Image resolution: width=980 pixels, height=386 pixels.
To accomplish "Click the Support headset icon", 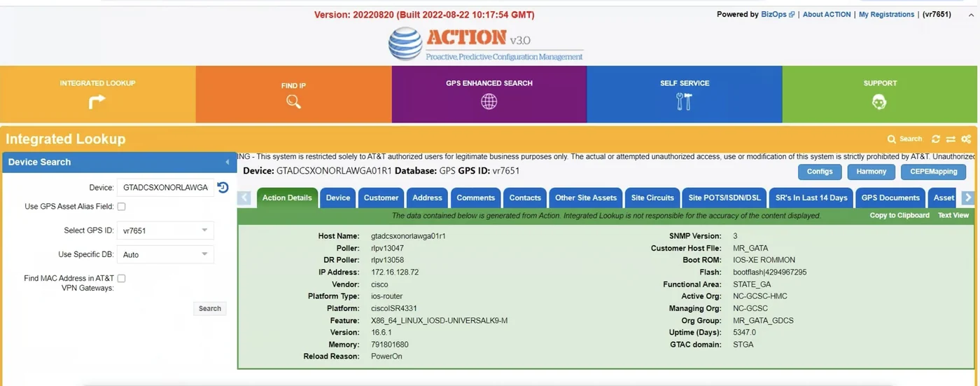I will pyautogui.click(x=880, y=102).
